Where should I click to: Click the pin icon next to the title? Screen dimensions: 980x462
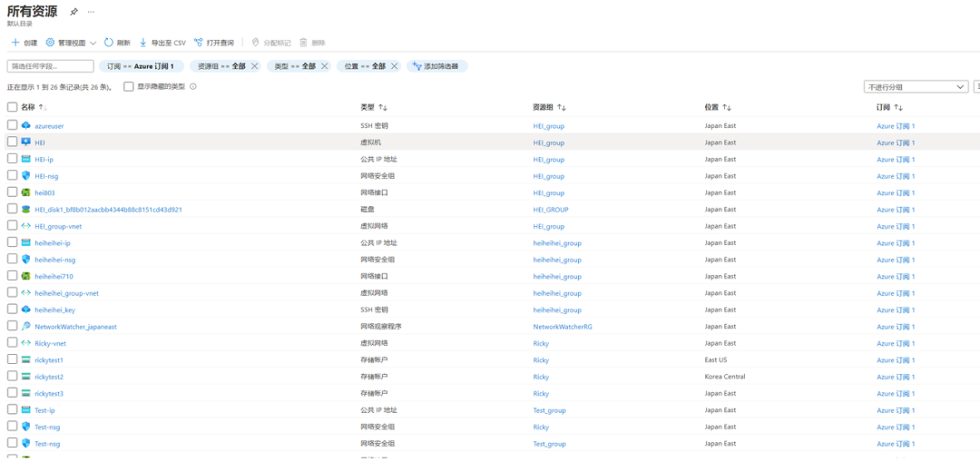point(73,12)
